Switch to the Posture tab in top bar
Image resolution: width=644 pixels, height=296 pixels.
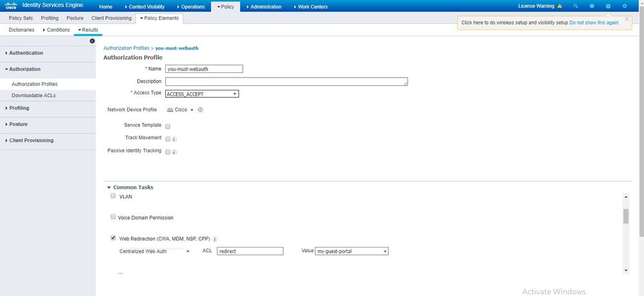tap(75, 18)
